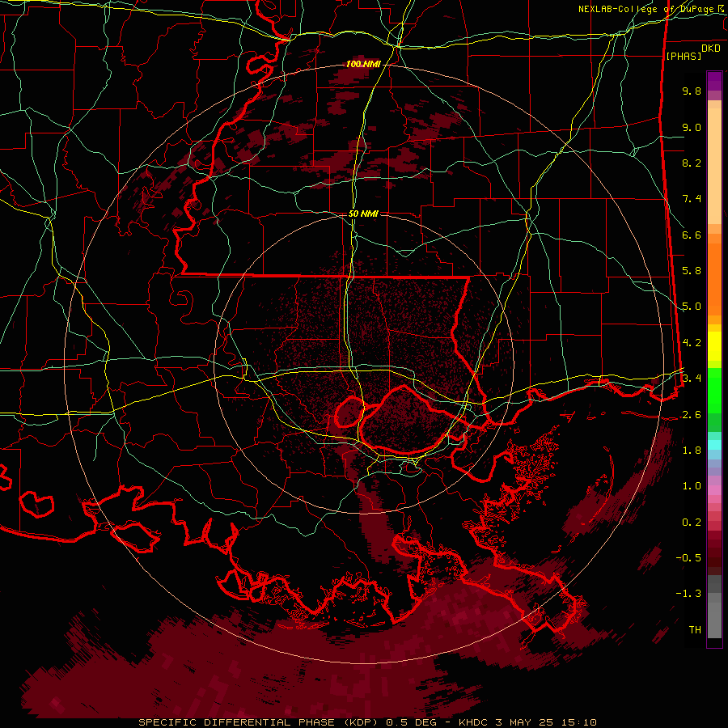Select the NEXLAB-College of DuPage header text
Viewport: 728px width, 728px height.
click(648, 9)
